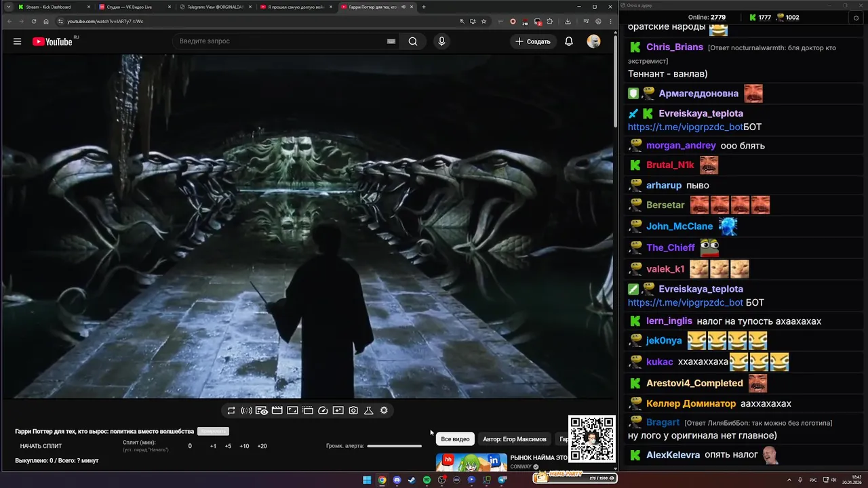Image resolution: width=868 pixels, height=488 pixels.
Task: Open Steam from taskbar
Action: [412, 480]
